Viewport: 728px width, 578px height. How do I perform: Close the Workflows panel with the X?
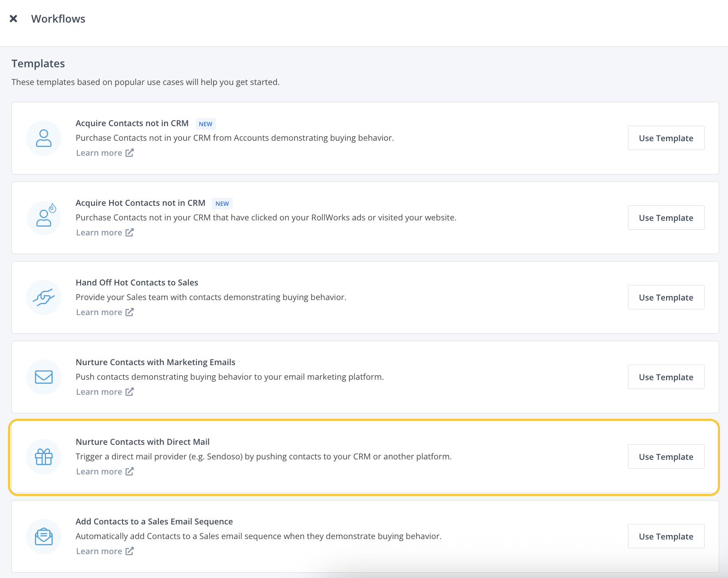pyautogui.click(x=14, y=18)
